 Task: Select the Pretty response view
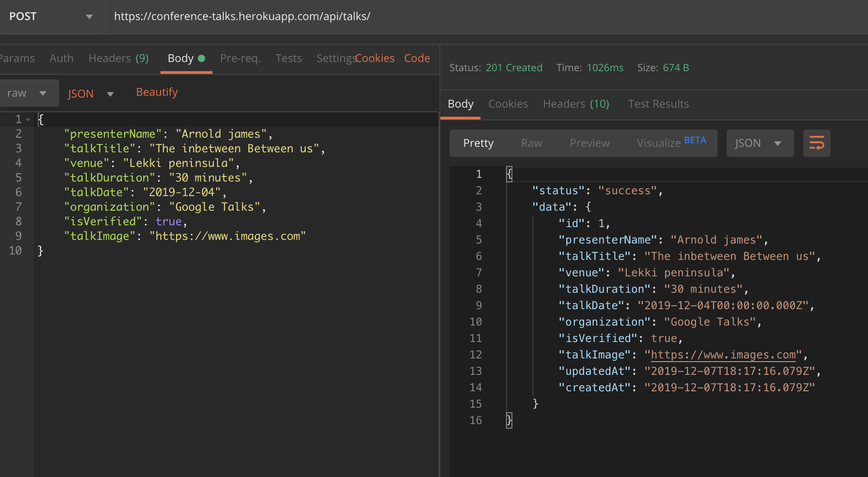coord(478,143)
